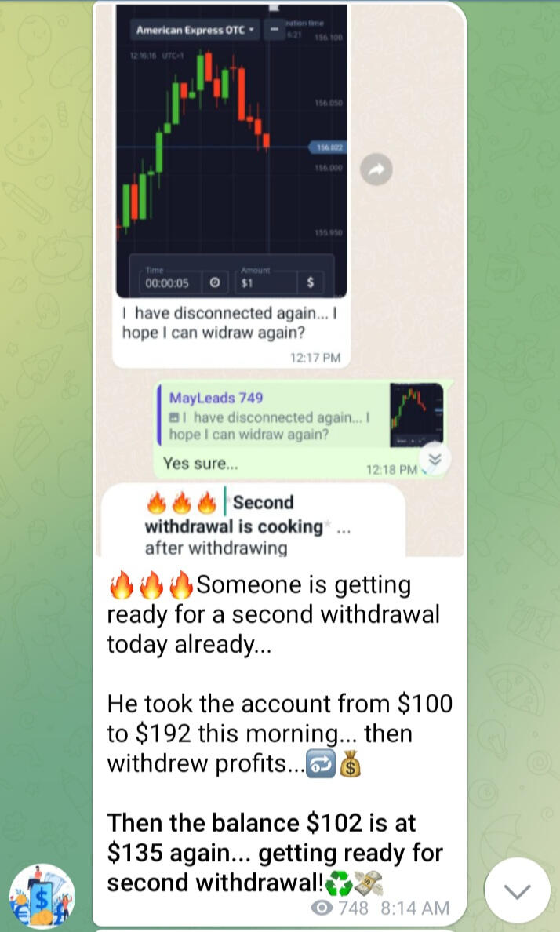Image resolution: width=560 pixels, height=932 pixels.
Task: Tap the dollar currency icon beside Amount
Action: pyautogui.click(x=311, y=283)
